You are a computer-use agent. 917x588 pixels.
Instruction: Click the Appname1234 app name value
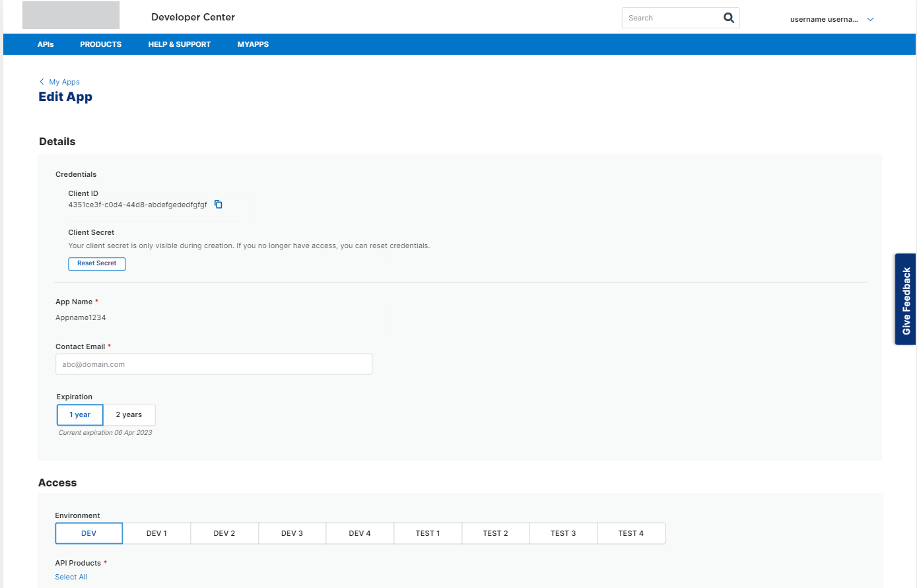coord(81,317)
